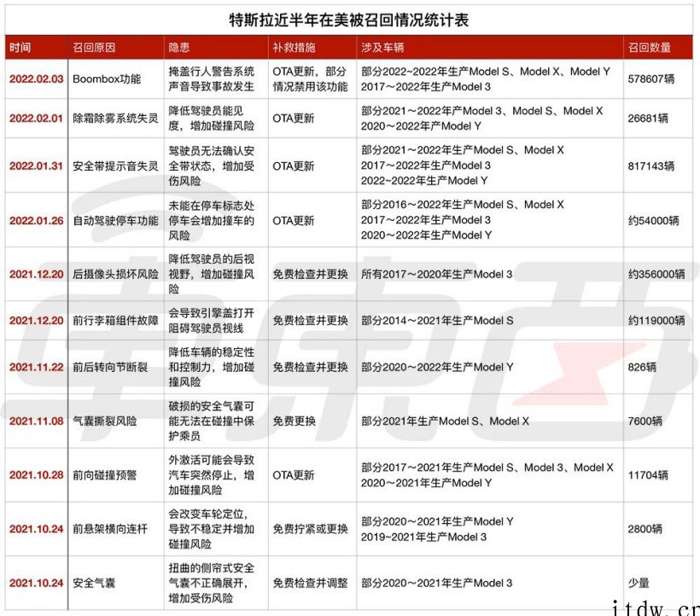Click the 578607辆 recall count
The height and width of the screenshot is (616, 700).
tap(650, 79)
